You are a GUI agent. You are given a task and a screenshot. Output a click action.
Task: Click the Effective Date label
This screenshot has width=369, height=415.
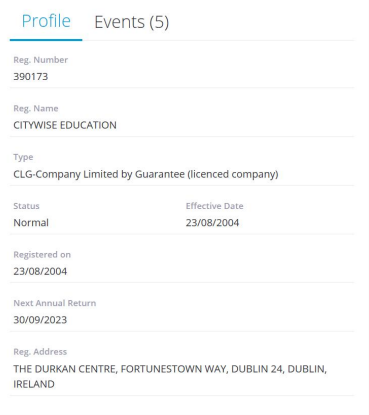pos(214,206)
